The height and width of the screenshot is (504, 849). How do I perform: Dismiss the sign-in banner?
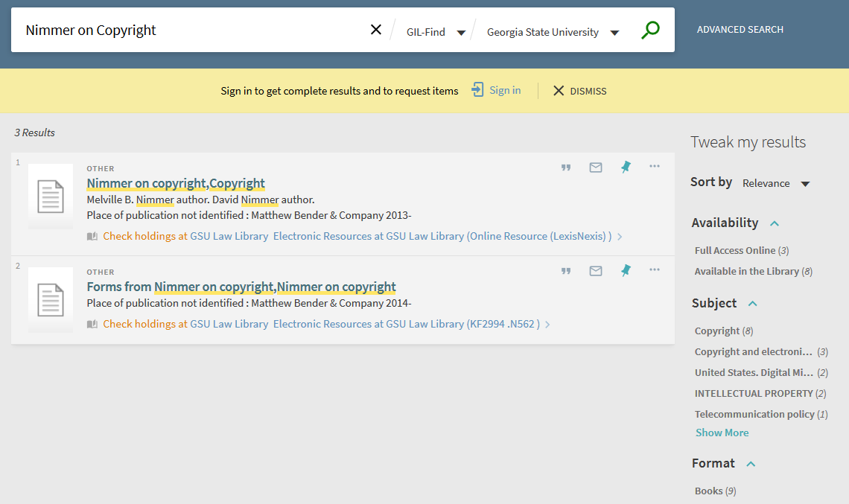click(579, 91)
